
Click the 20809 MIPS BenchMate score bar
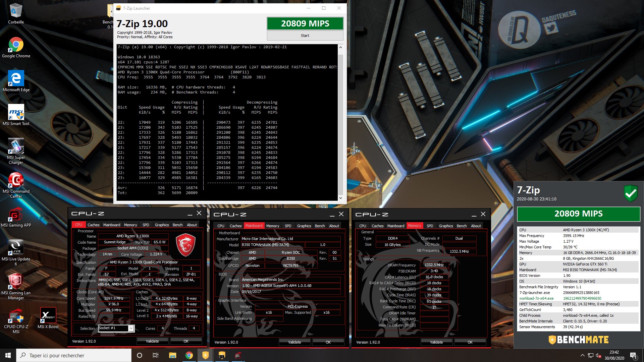[x=578, y=214]
